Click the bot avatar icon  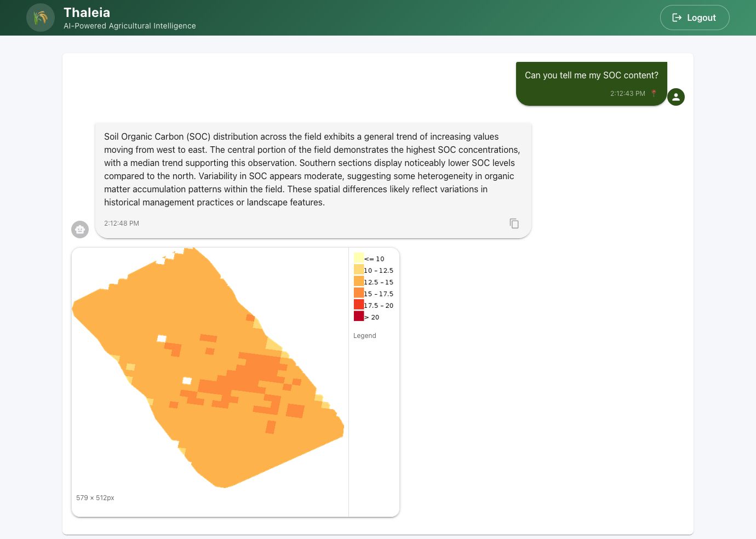(x=80, y=230)
